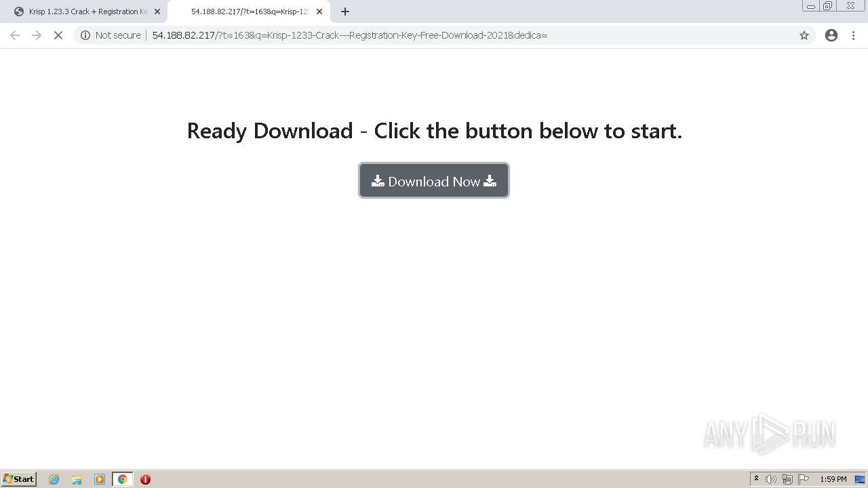The height and width of the screenshot is (488, 868).
Task: Go forward to next page
Action: [37, 35]
